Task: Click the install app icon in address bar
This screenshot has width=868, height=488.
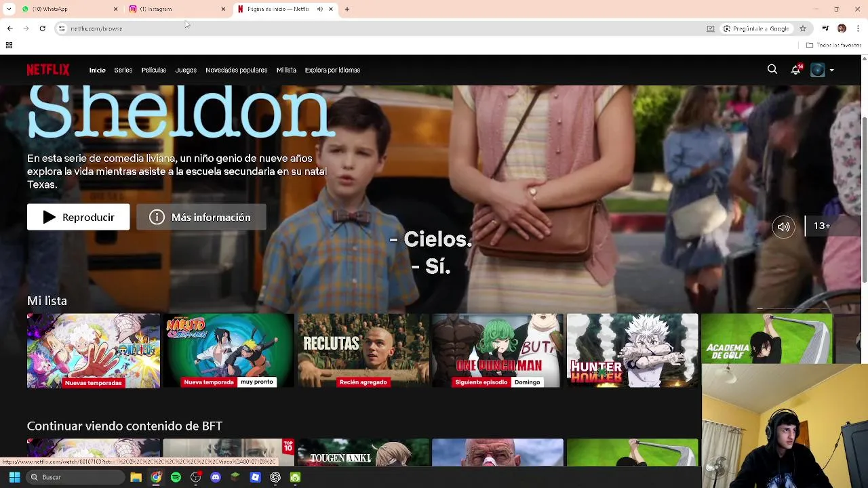Action: 711,28
